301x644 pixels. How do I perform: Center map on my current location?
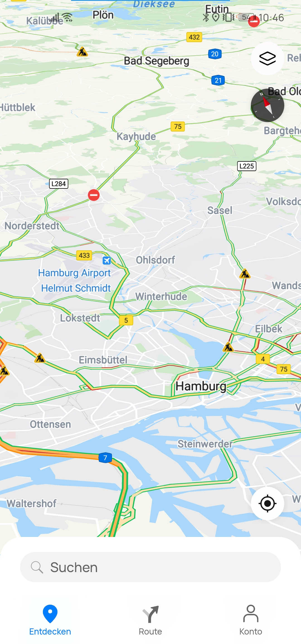coord(267,503)
